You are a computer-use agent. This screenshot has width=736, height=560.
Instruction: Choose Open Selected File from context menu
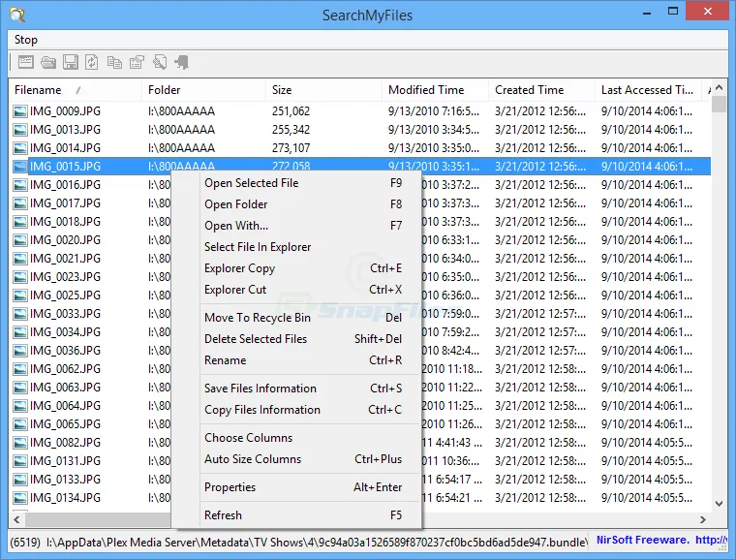pos(251,183)
